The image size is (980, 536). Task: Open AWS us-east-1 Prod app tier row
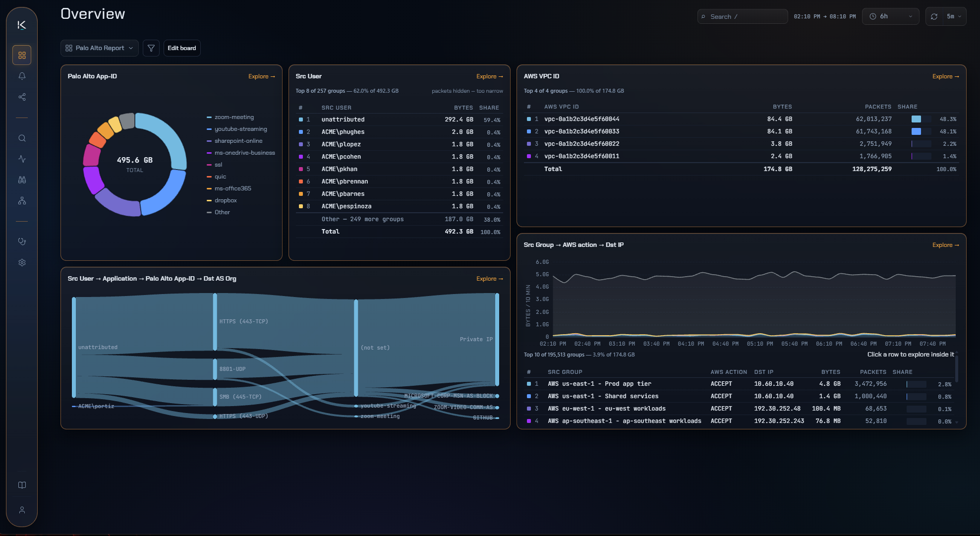click(x=739, y=384)
